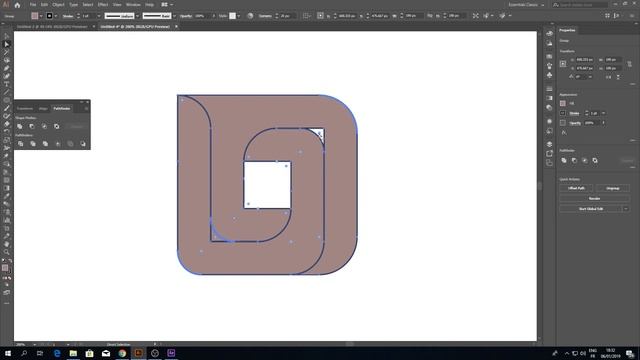Viewport: 640px width, 360px height.
Task: Open the fill color dropdown in control bar
Action: (41, 16)
